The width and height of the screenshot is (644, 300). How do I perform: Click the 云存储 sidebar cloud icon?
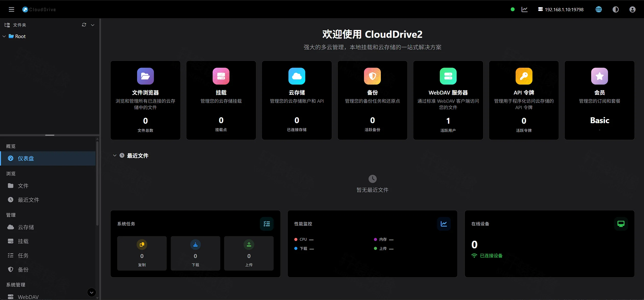click(x=10, y=227)
